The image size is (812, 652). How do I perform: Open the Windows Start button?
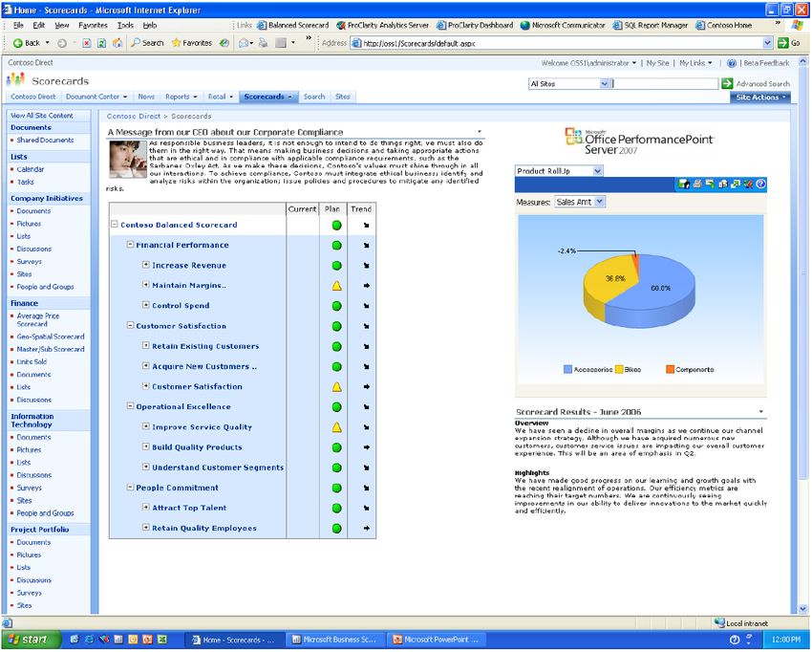pos(31,641)
